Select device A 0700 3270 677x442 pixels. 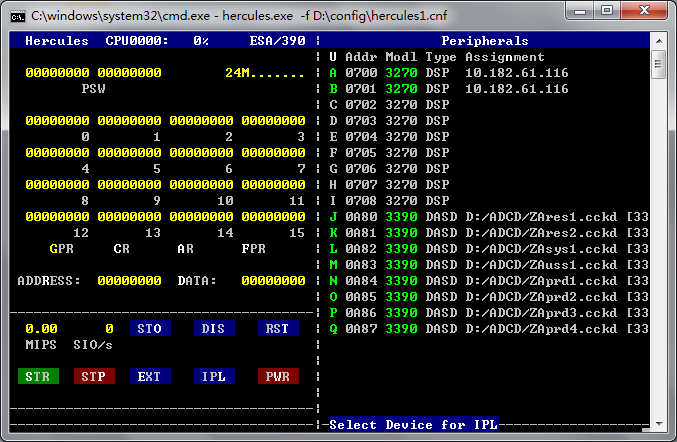tap(449, 73)
